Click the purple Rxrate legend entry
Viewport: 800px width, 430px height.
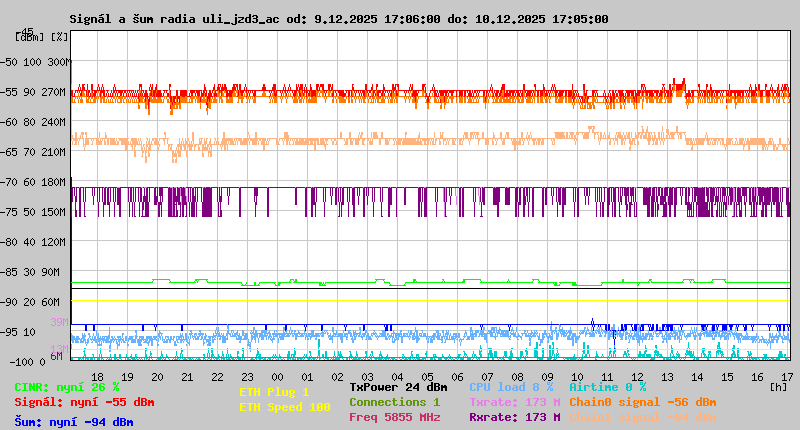click(511, 417)
